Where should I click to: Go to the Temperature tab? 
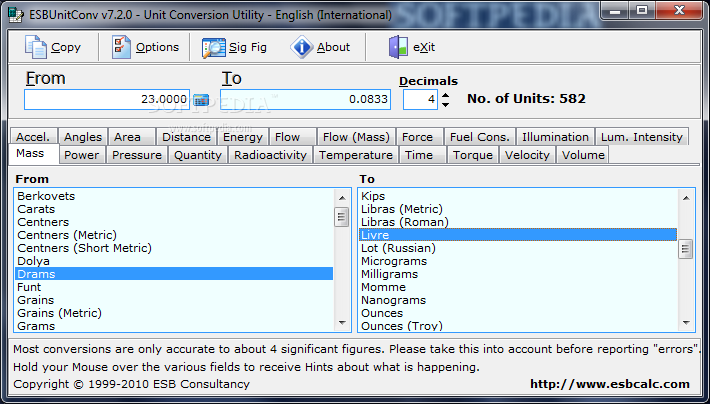356,155
